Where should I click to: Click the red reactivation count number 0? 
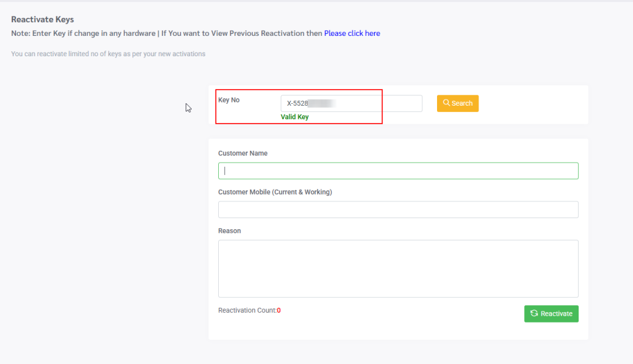[279, 310]
